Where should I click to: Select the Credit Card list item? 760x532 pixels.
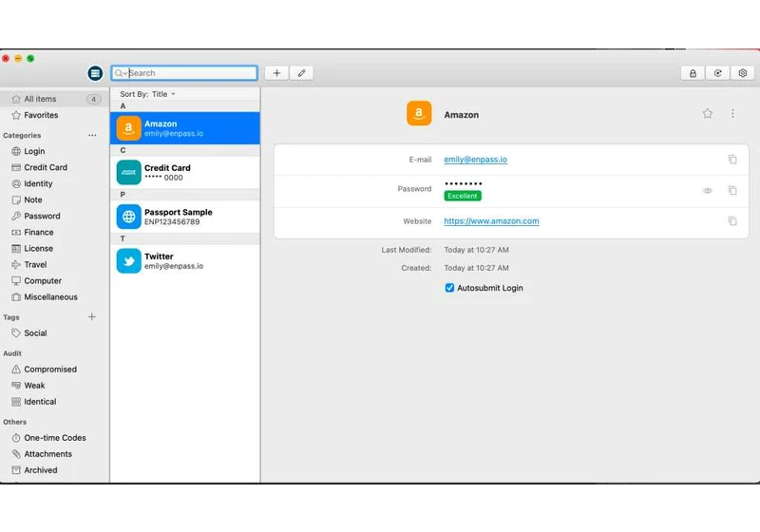point(185,173)
